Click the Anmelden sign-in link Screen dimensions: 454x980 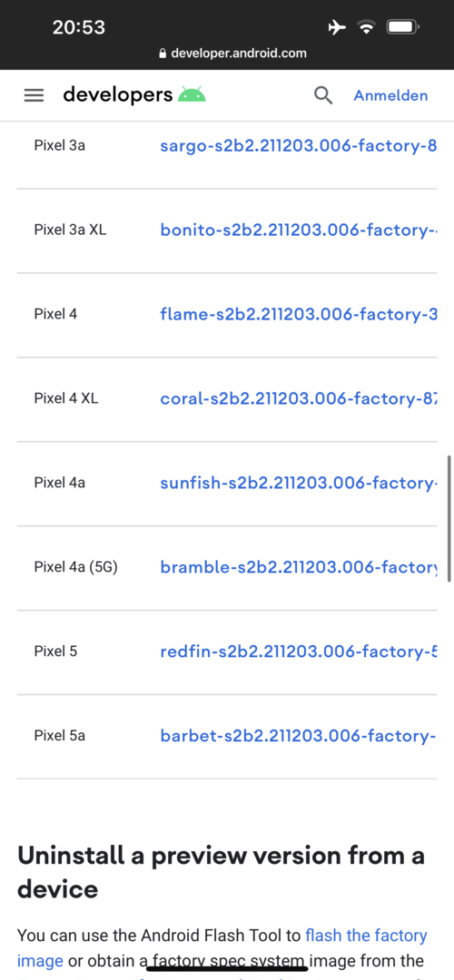tap(390, 95)
